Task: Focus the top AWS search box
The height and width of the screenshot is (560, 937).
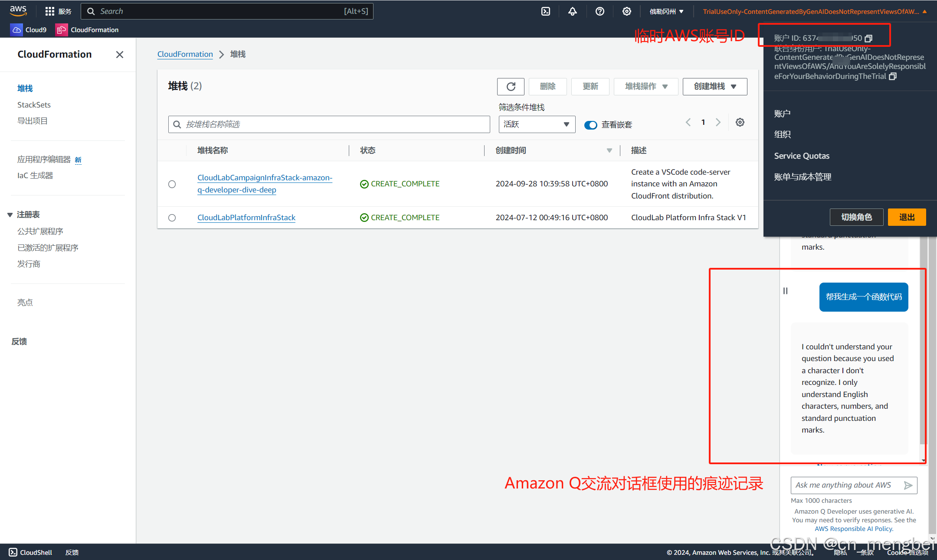Action: [x=226, y=11]
